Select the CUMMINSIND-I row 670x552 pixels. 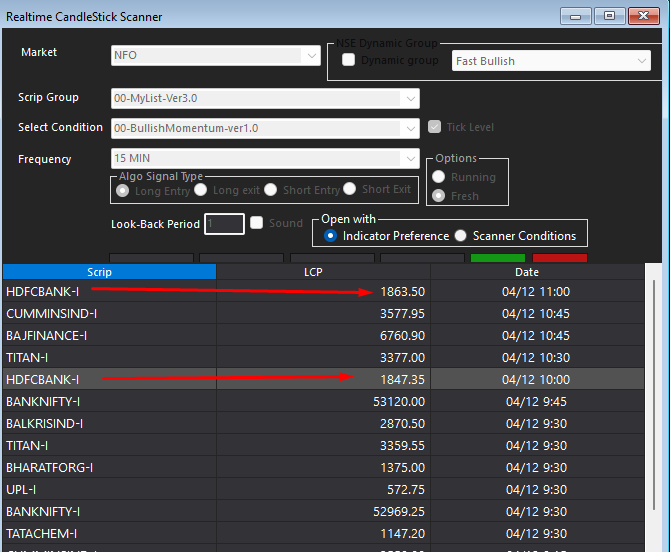point(323,314)
